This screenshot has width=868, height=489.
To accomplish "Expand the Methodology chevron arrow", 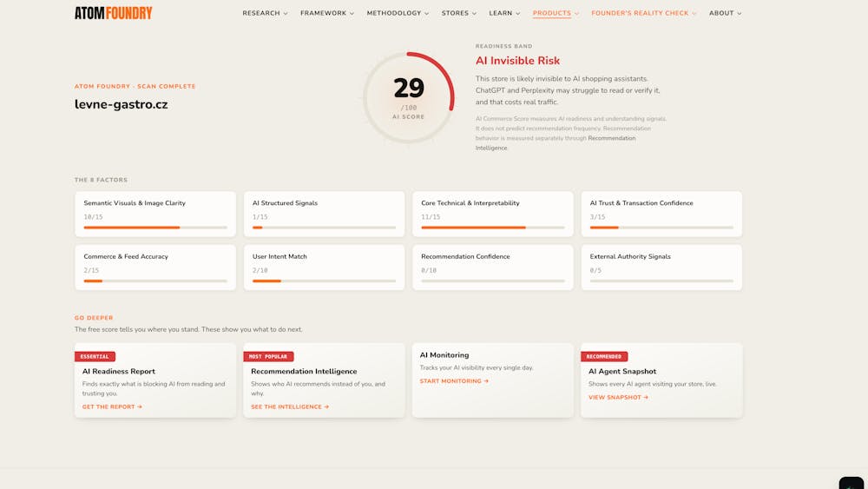I will 427,14.
